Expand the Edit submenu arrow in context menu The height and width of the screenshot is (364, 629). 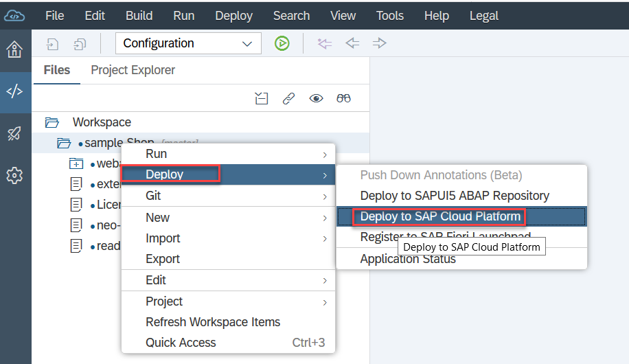(x=325, y=281)
